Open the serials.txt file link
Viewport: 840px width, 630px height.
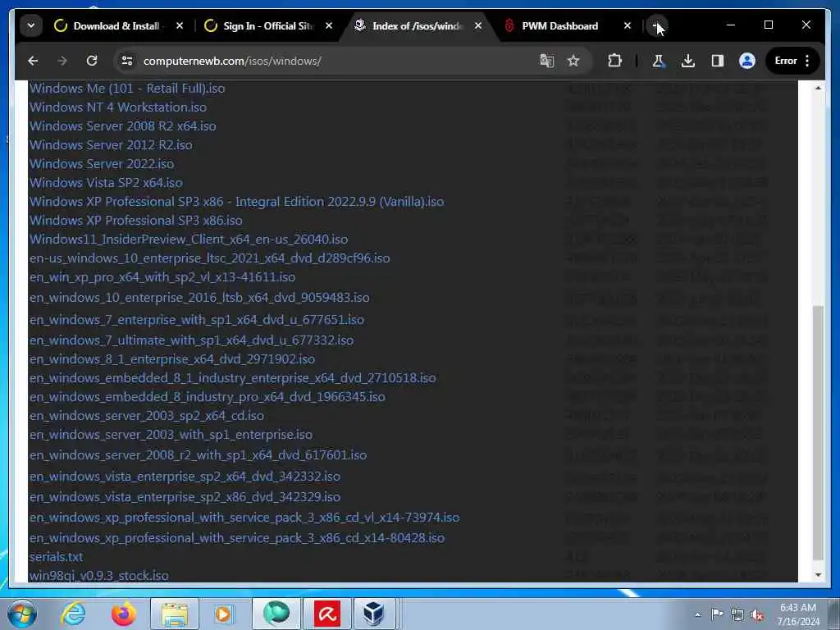57,557
